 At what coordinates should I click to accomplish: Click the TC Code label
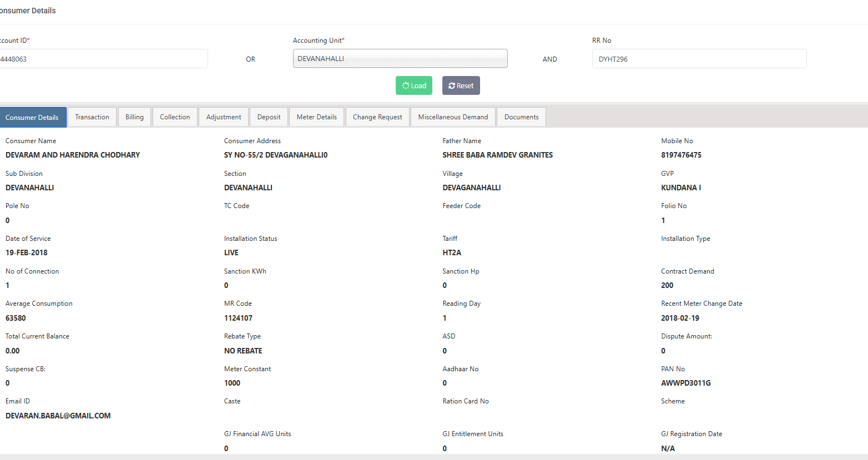237,206
